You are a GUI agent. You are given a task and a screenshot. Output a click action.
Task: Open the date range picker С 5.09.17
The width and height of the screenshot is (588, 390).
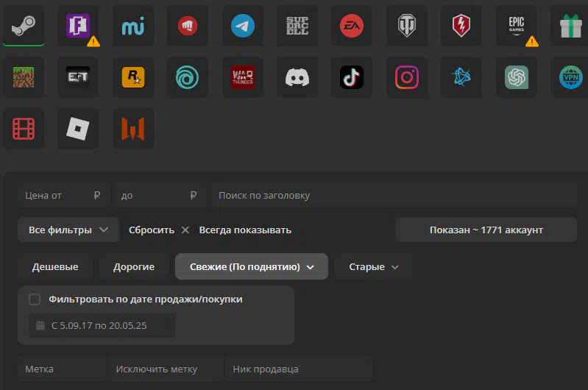[x=102, y=325]
